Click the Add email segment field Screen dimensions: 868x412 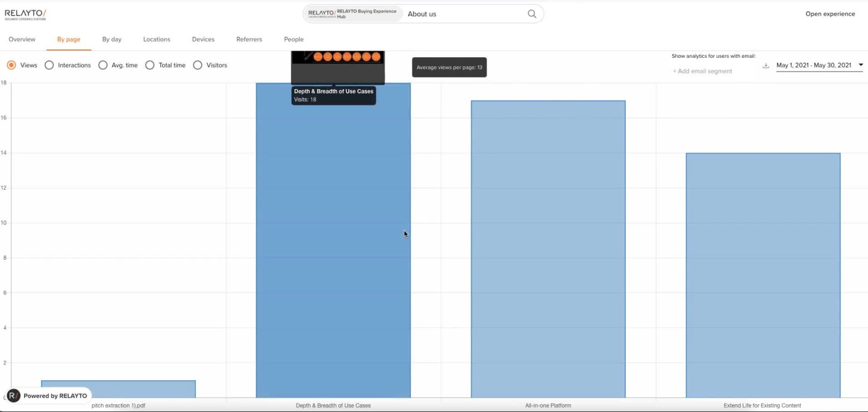tap(703, 71)
